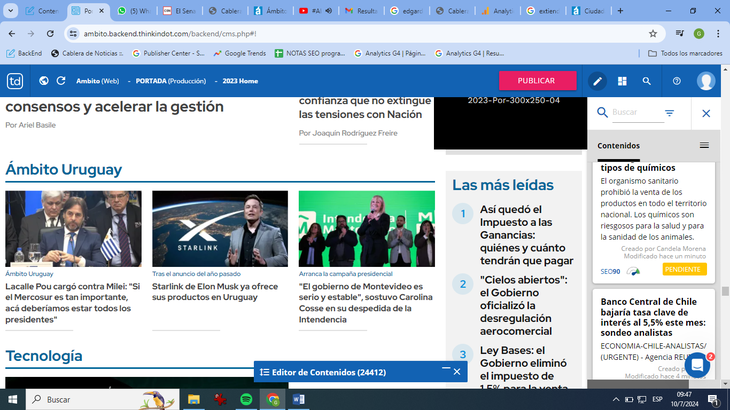Click the PENDIENTE status badge

[x=684, y=269]
